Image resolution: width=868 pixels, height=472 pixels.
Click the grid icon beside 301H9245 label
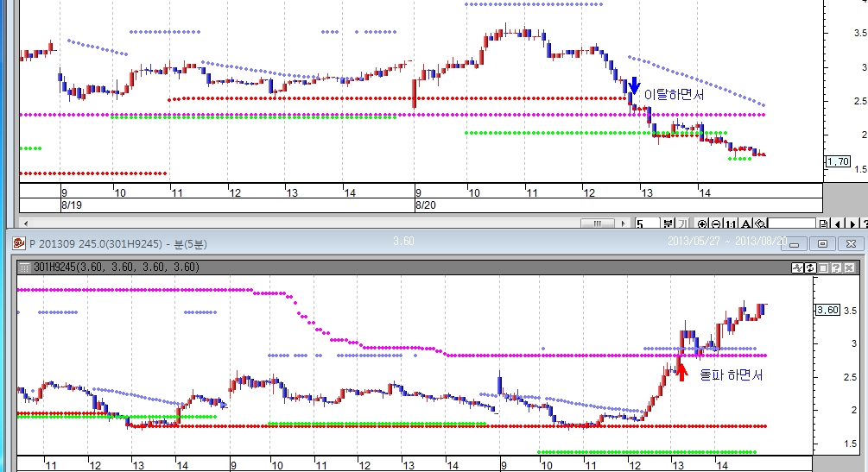(24, 267)
